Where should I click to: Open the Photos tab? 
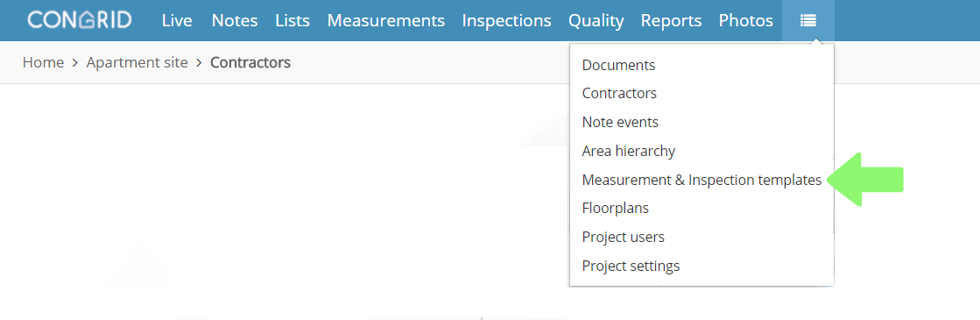(x=745, y=21)
